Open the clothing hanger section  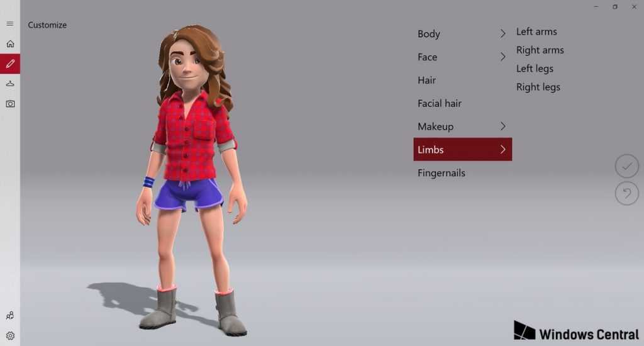pyautogui.click(x=10, y=84)
